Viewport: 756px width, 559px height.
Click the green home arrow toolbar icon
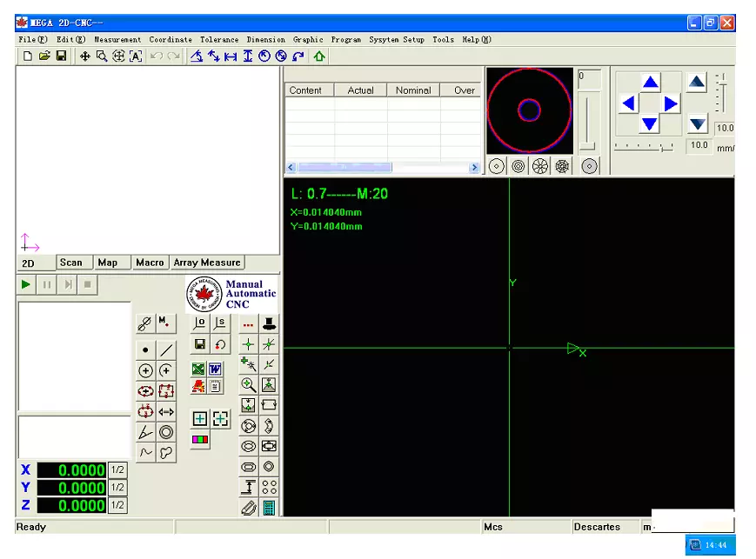click(319, 56)
